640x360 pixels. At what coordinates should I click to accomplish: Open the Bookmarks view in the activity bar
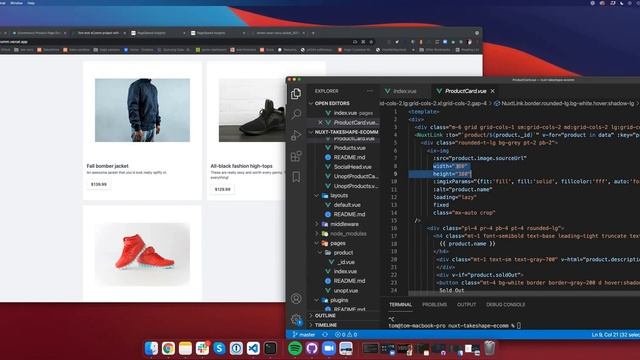[296, 177]
